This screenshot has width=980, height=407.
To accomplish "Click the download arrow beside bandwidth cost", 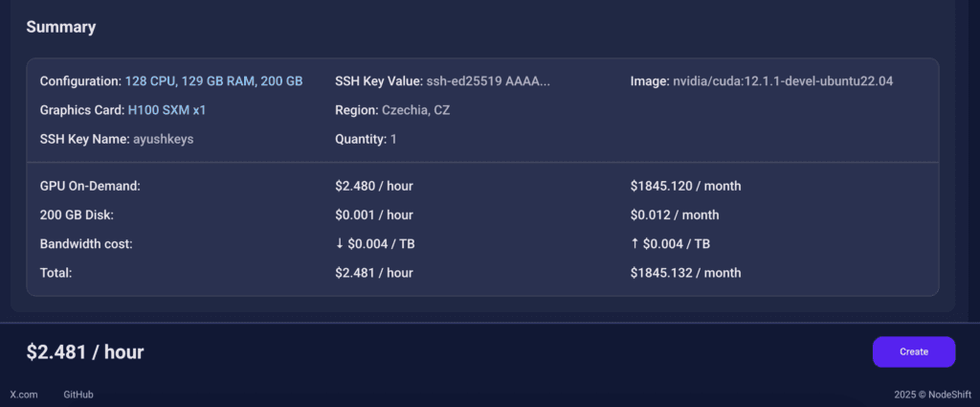I will click(x=340, y=244).
